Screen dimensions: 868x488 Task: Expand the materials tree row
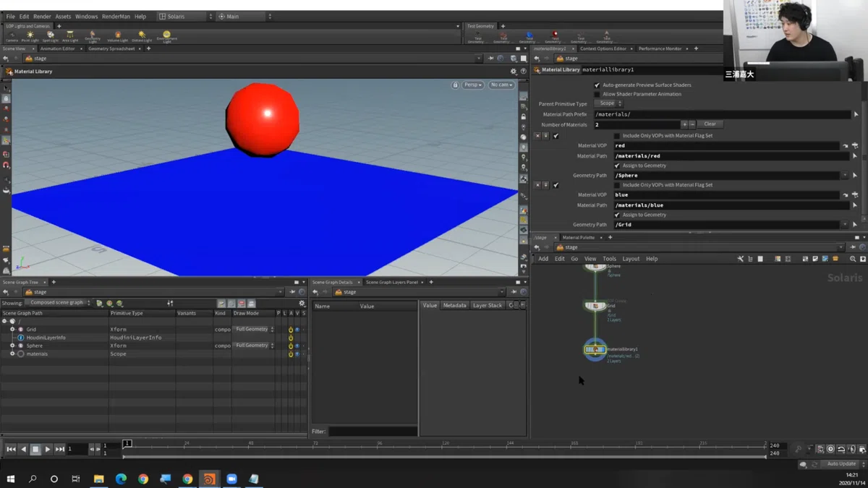(x=12, y=354)
